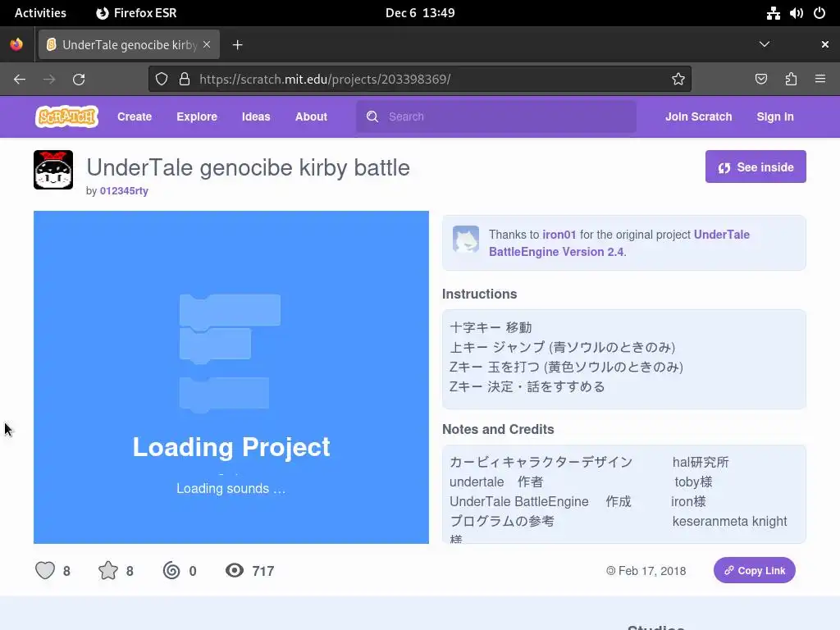Open UnderTale BattleEngine Version 2.4 link

pos(619,243)
